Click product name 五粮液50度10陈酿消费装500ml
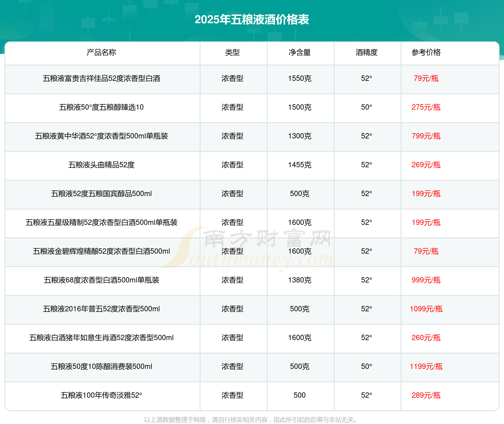504x424 pixels. [101, 366]
